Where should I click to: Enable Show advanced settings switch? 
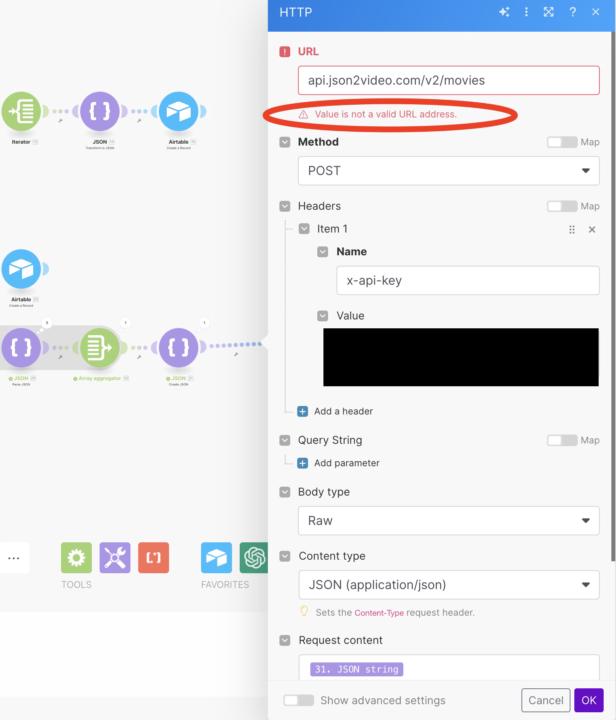298,700
